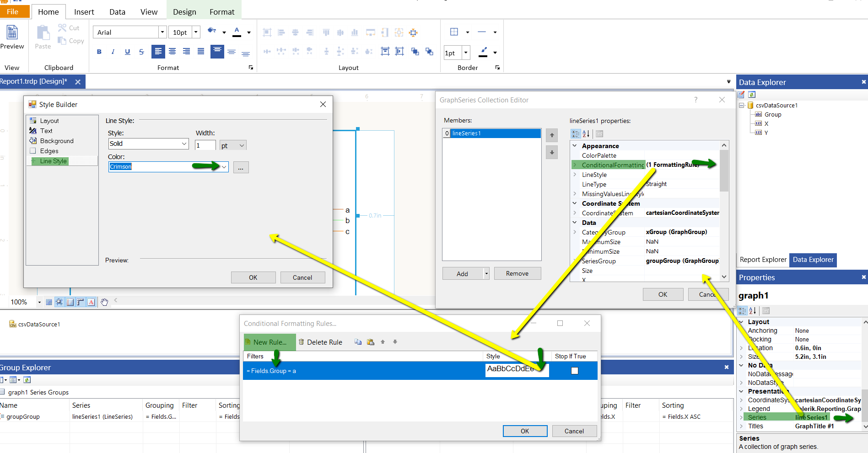Open the border width 1pt dropdown

coord(466,53)
